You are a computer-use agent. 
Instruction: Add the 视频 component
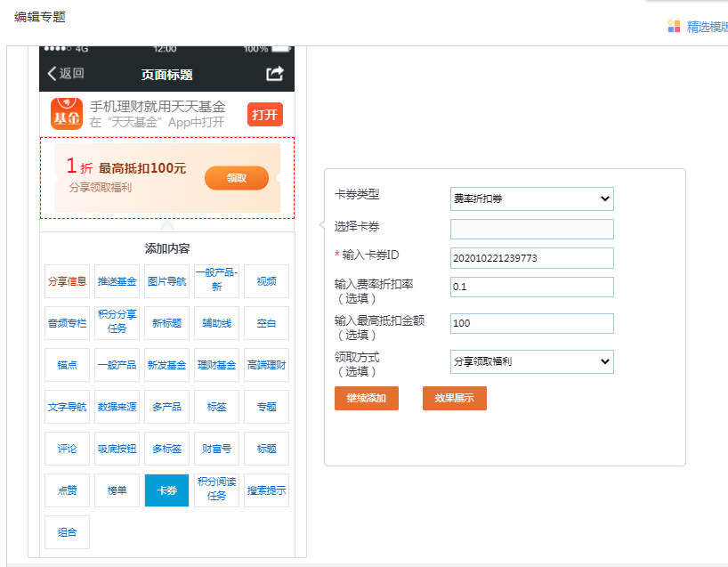click(266, 281)
